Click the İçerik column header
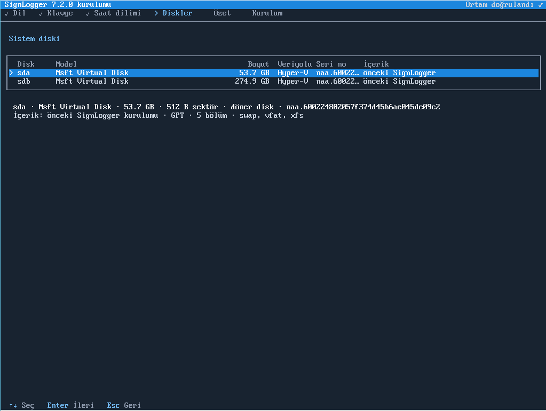This screenshot has height=411, width=546. pyautogui.click(x=376, y=64)
